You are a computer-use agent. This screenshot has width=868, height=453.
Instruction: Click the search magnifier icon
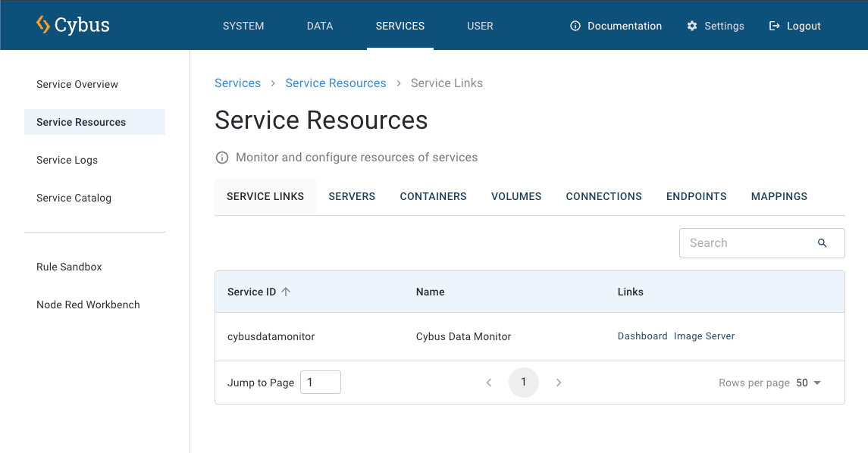tap(822, 243)
